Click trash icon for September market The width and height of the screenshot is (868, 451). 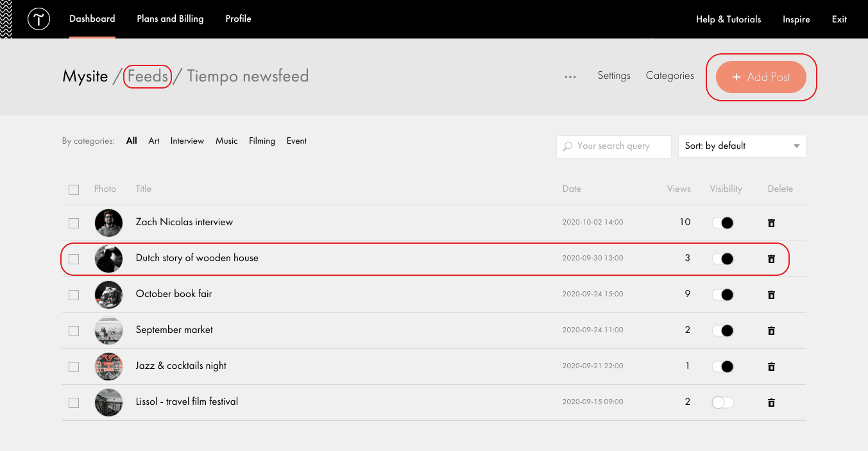pos(771,330)
